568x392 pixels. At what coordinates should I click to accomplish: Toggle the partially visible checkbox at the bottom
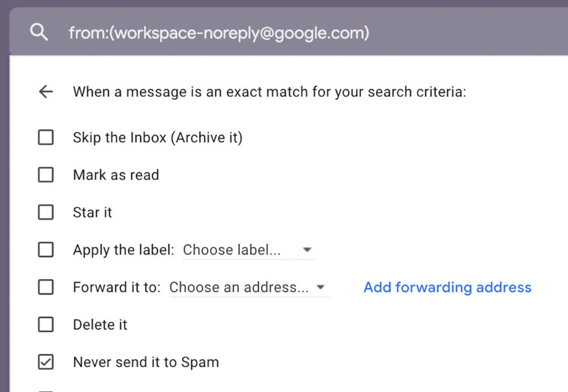pos(45,390)
